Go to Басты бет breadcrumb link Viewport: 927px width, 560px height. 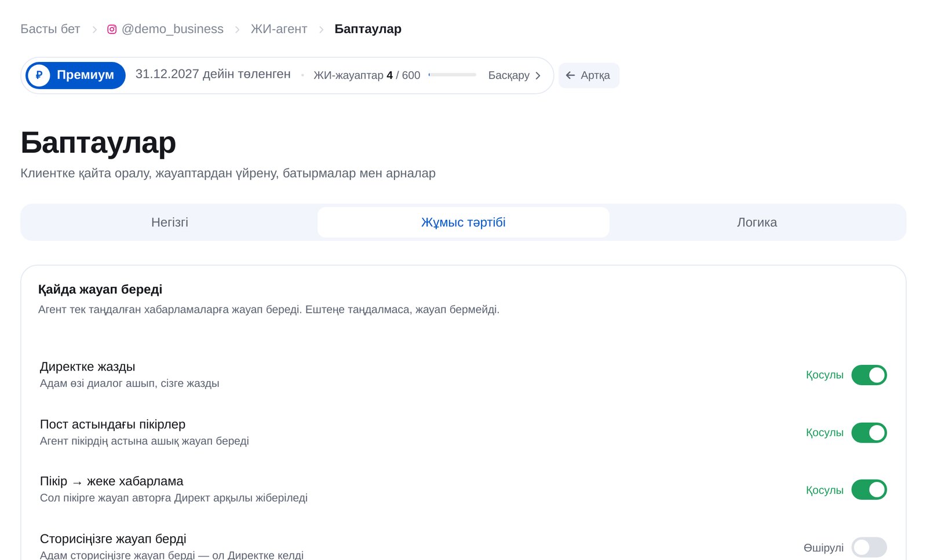coord(50,29)
